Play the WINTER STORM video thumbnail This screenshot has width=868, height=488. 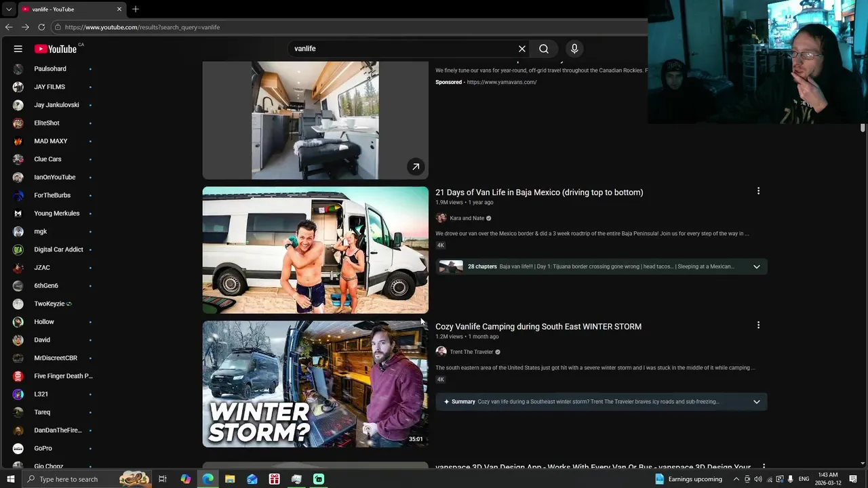pos(315,384)
